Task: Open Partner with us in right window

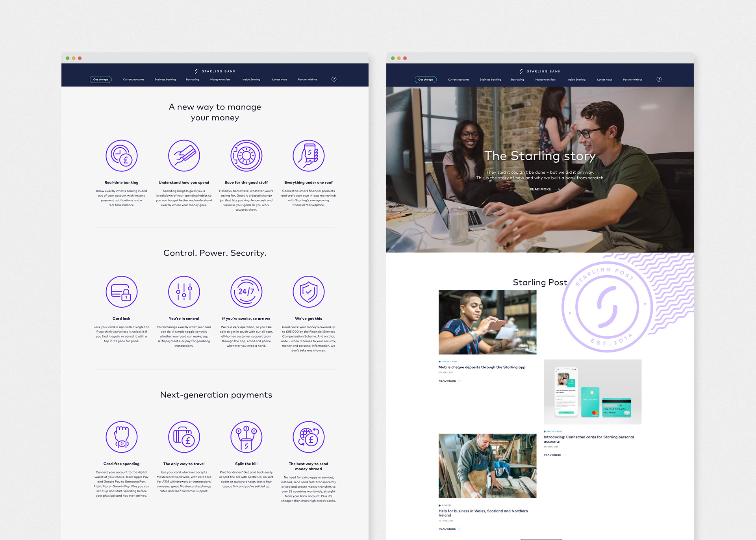Action: pyautogui.click(x=632, y=80)
